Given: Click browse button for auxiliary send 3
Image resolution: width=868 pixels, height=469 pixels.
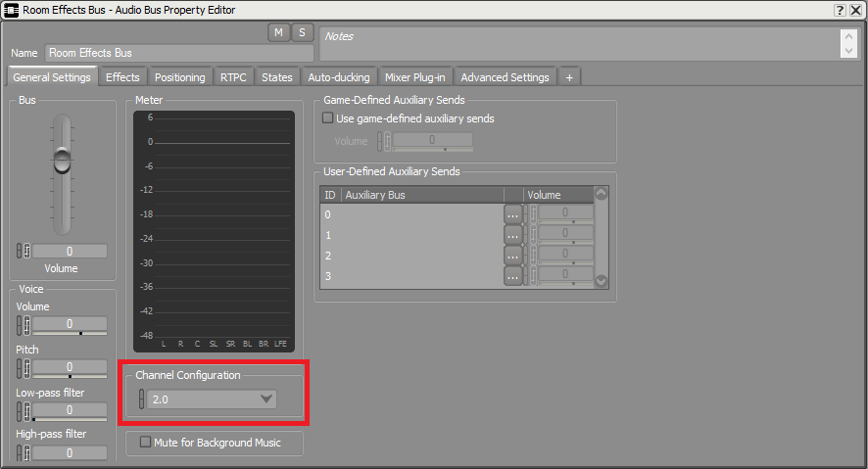Looking at the screenshot, I should (x=513, y=276).
